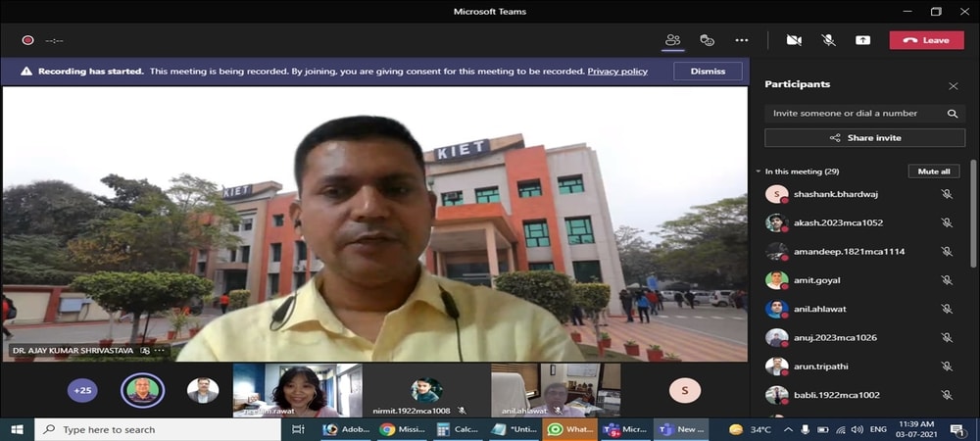Open the Privacy policy link
The image size is (980, 441).
pyautogui.click(x=617, y=72)
